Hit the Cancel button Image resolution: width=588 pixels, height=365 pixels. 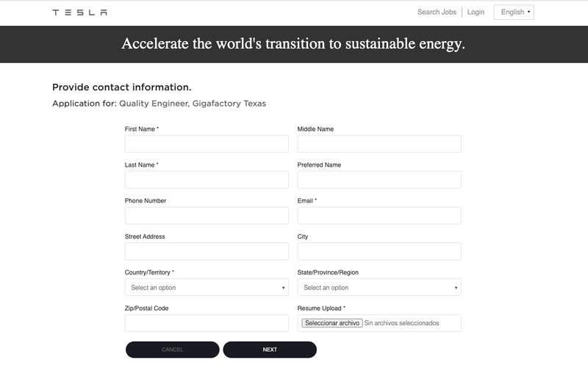coord(173,350)
